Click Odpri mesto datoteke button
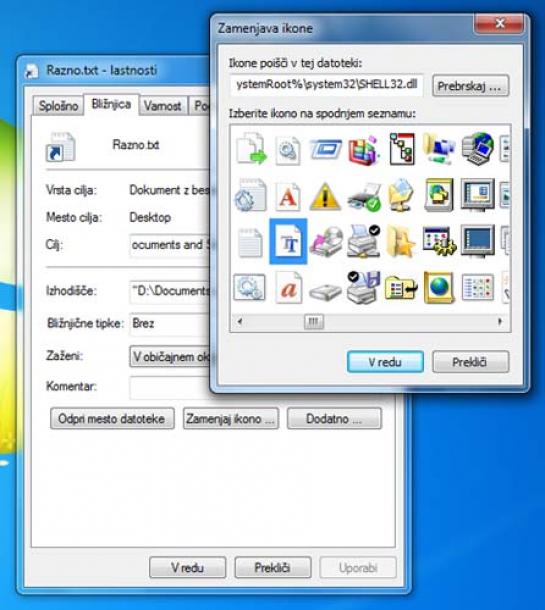 (x=112, y=419)
